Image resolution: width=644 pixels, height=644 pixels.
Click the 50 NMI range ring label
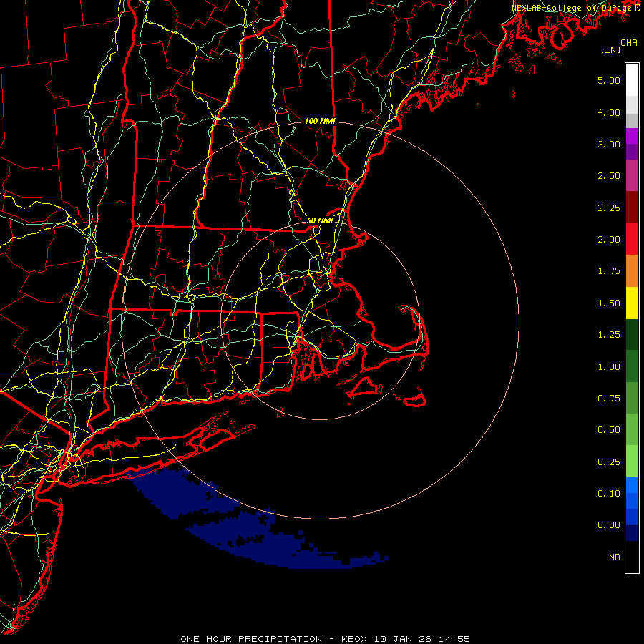320,220
